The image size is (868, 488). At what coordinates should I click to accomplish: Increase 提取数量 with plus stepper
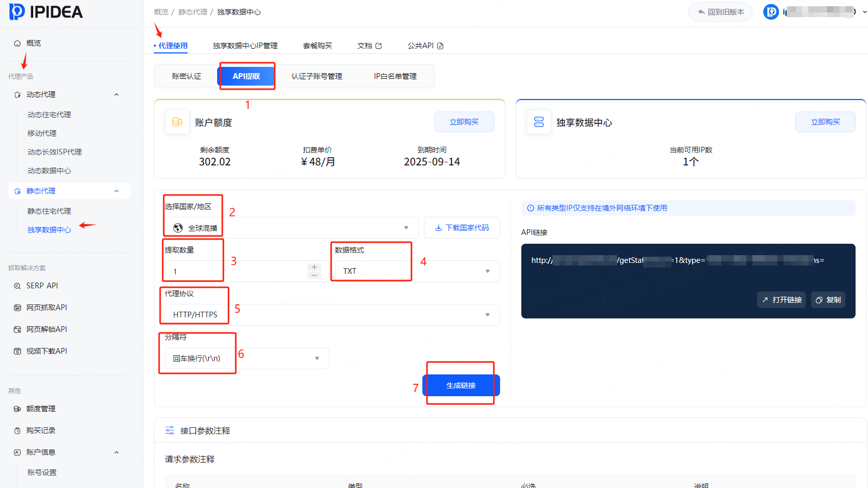[314, 267]
